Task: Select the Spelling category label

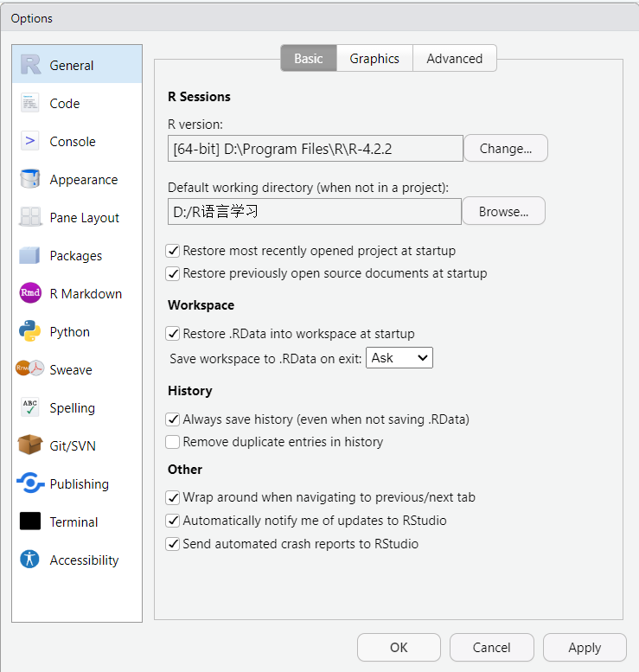Action: point(72,408)
